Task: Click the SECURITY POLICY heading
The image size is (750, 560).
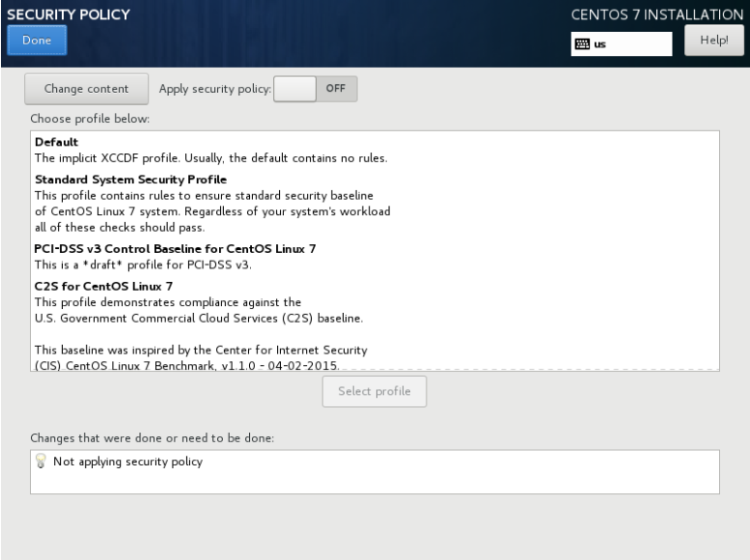Action: tap(69, 15)
